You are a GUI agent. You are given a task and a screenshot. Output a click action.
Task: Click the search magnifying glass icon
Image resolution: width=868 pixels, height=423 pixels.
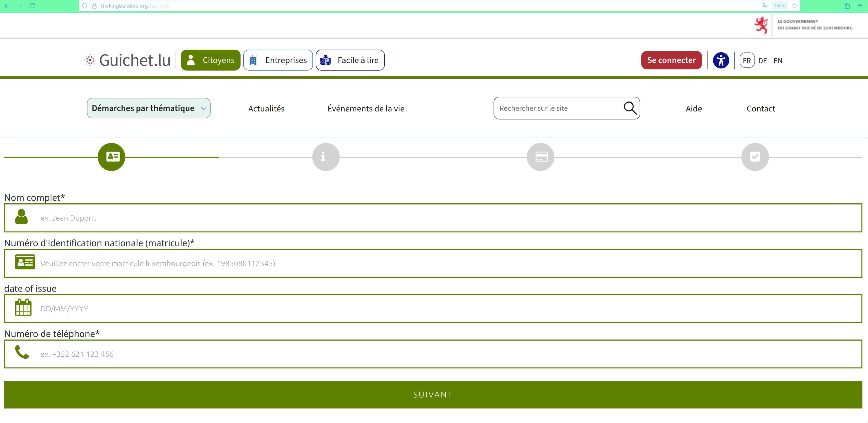click(x=630, y=108)
